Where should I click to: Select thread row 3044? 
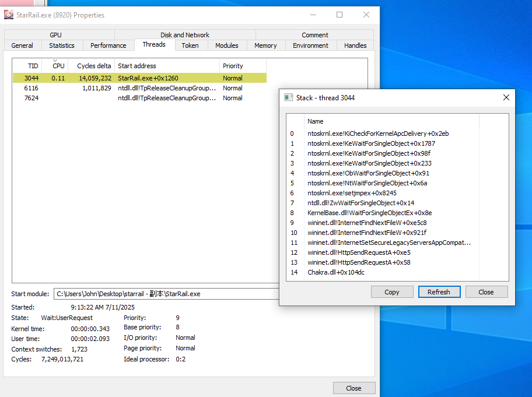coord(139,78)
